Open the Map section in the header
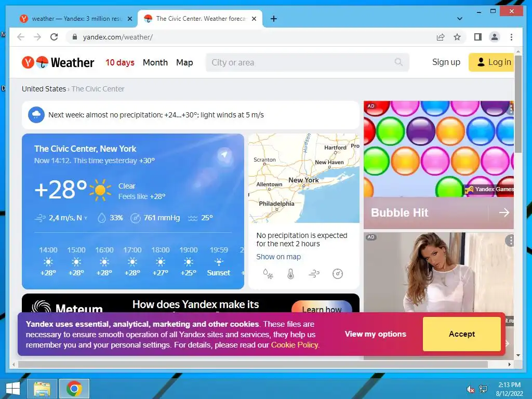Viewport: 532px width, 399px height. [x=184, y=62]
